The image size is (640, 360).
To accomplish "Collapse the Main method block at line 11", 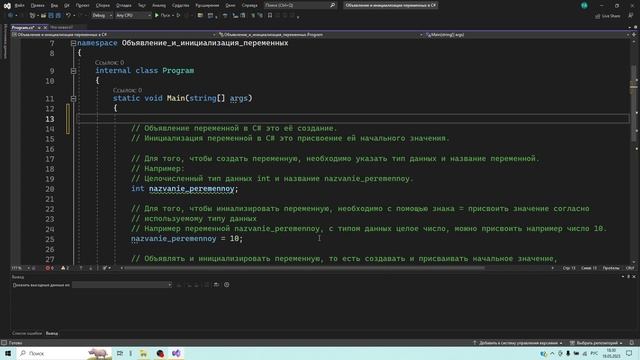I will tap(73, 98).
